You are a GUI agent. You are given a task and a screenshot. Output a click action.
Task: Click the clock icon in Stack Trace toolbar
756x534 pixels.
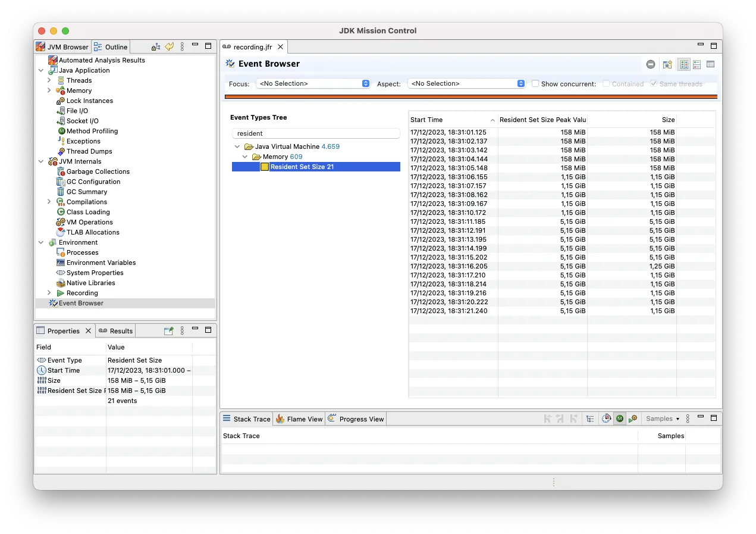(606, 419)
